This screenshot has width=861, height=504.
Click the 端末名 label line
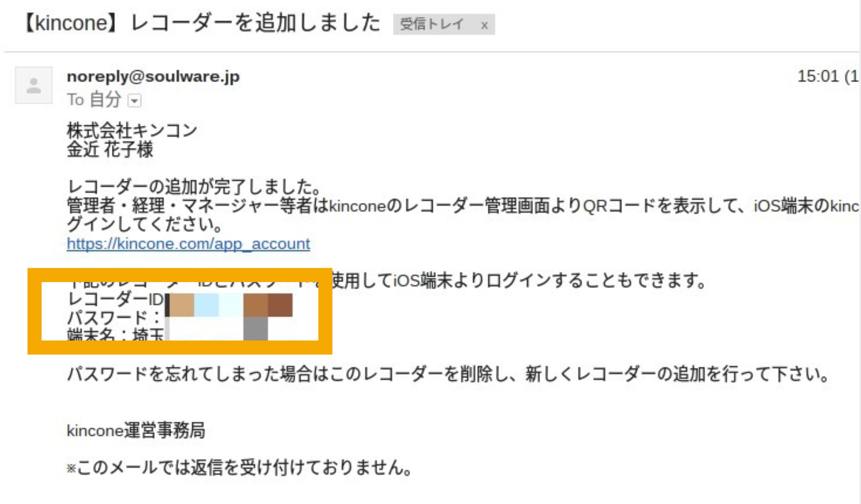115,334
